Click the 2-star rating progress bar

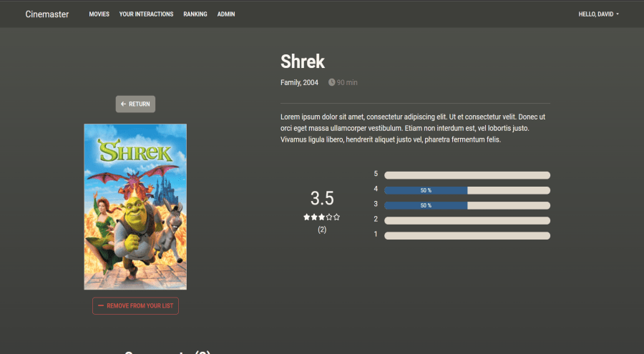[467, 220]
